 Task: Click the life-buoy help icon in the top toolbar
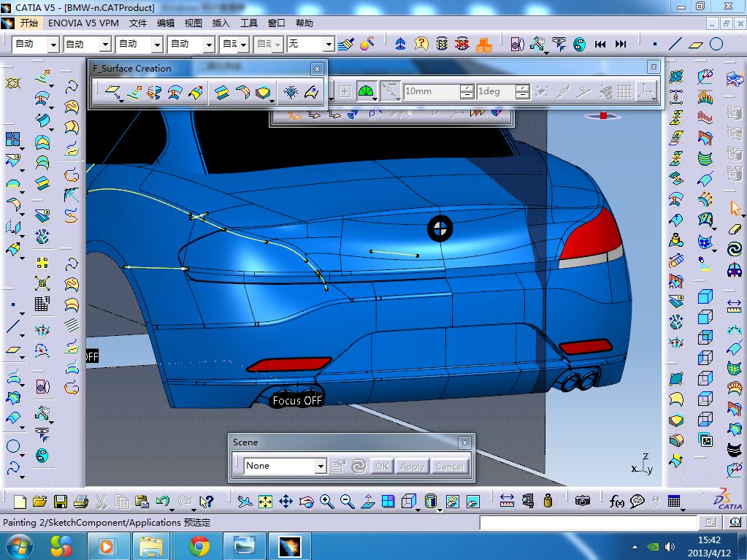coord(421,45)
